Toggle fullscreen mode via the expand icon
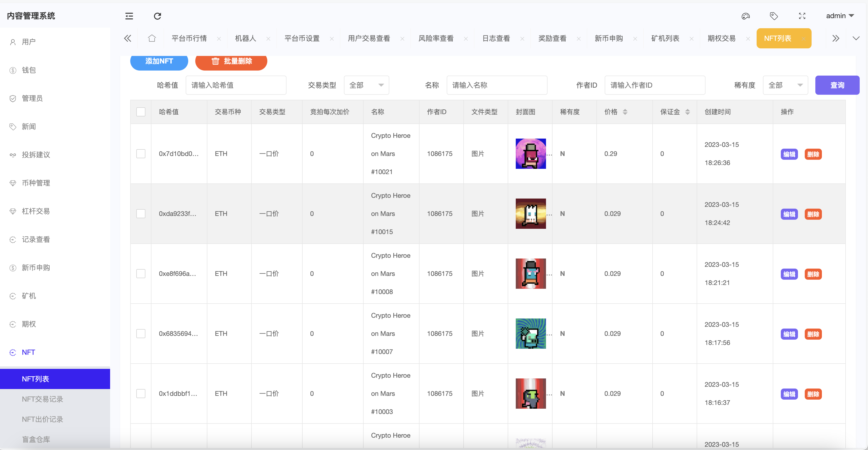 [802, 16]
